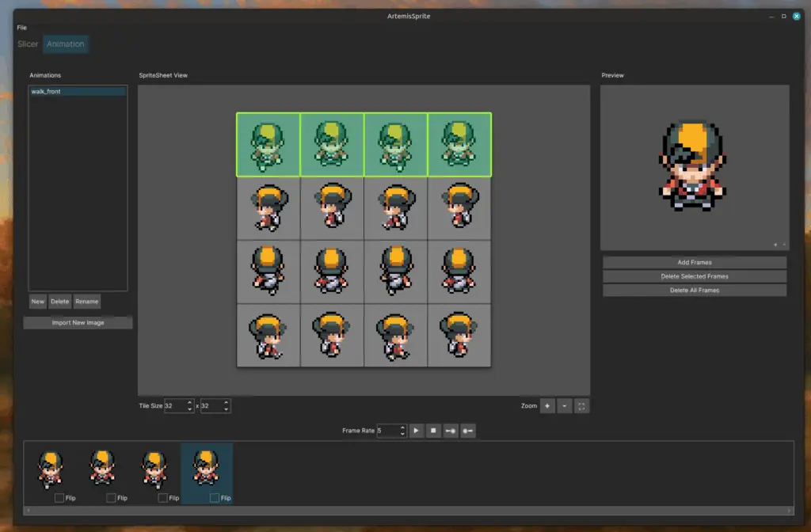Screen dimensions: 811x532
Task: Toggle Flip on the highlighted fourth frame
Action: [215, 498]
